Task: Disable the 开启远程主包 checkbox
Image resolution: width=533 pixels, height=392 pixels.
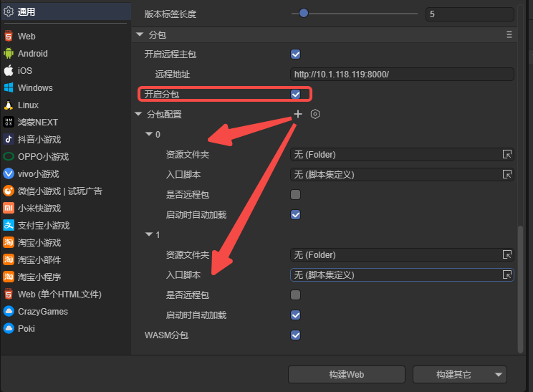Action: pyautogui.click(x=295, y=54)
